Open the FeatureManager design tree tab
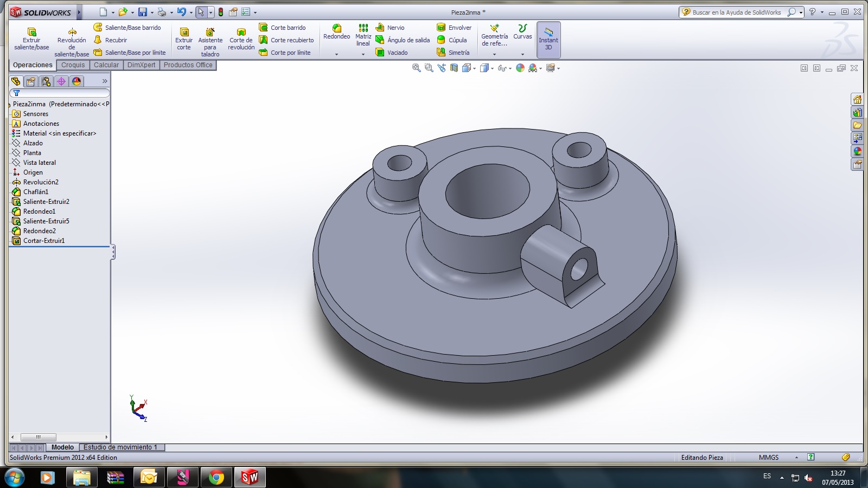 tap(16, 81)
